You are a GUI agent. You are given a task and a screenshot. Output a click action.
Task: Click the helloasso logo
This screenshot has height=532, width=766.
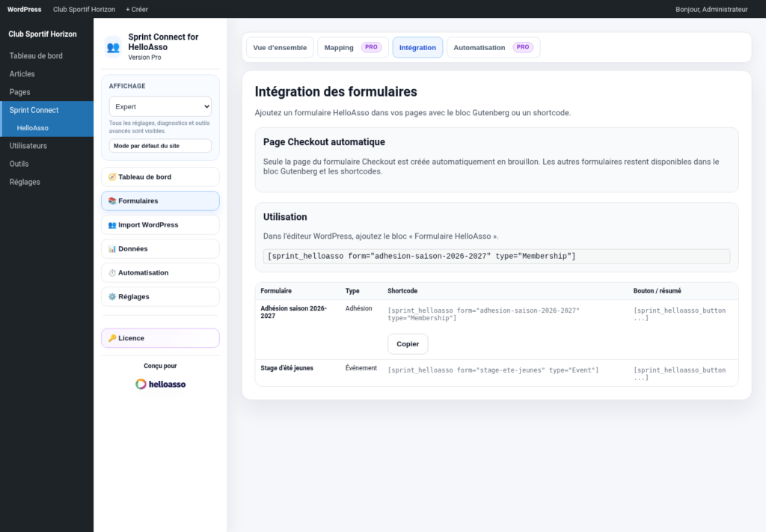click(160, 384)
